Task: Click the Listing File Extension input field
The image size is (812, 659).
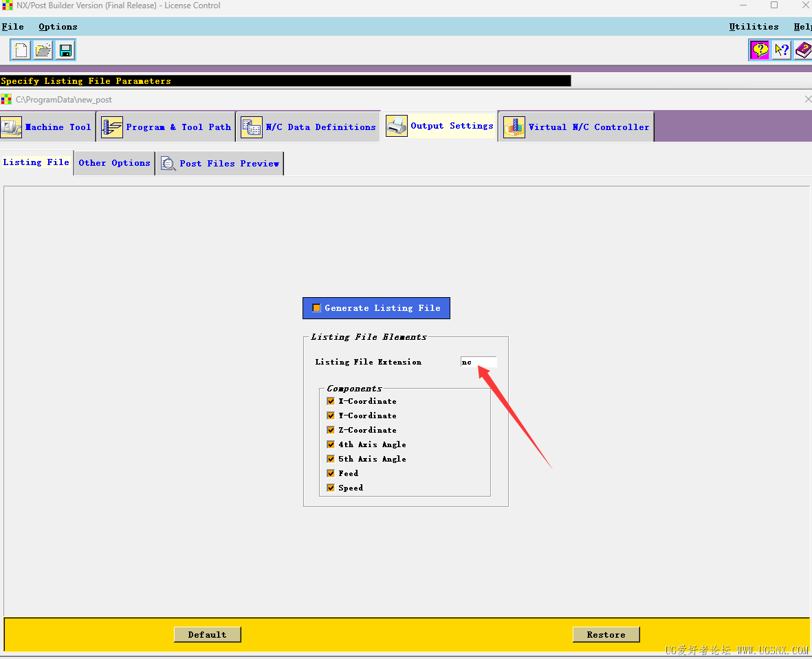Action: point(479,362)
